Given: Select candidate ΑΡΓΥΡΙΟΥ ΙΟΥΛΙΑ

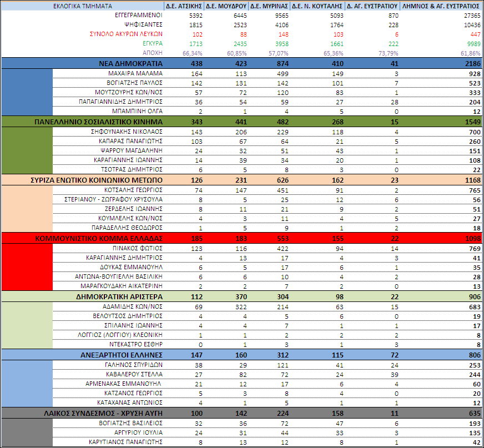Looking at the screenshot, I should pos(139,432).
